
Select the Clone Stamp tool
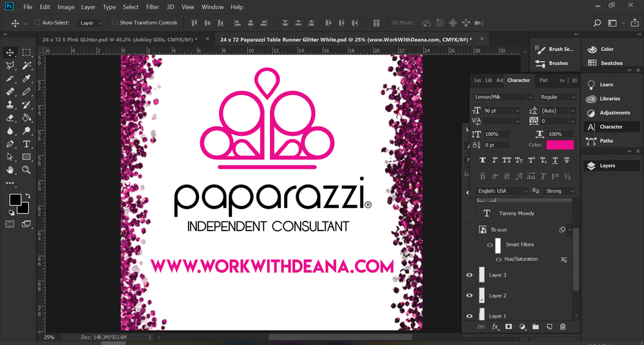pyautogui.click(x=10, y=105)
